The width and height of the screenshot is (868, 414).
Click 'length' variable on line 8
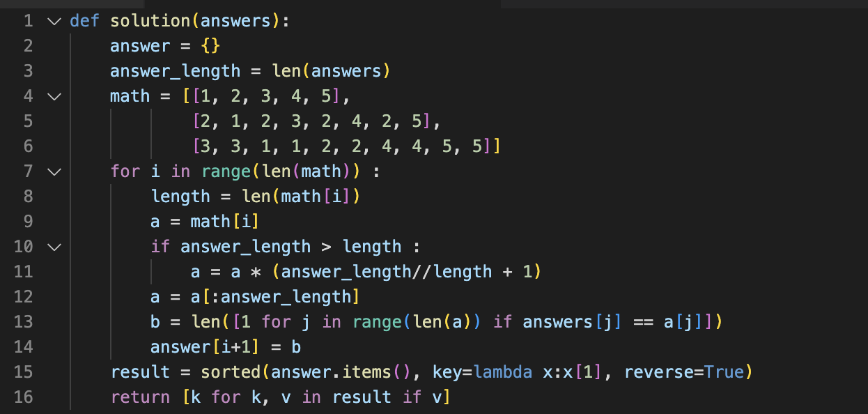181,197
